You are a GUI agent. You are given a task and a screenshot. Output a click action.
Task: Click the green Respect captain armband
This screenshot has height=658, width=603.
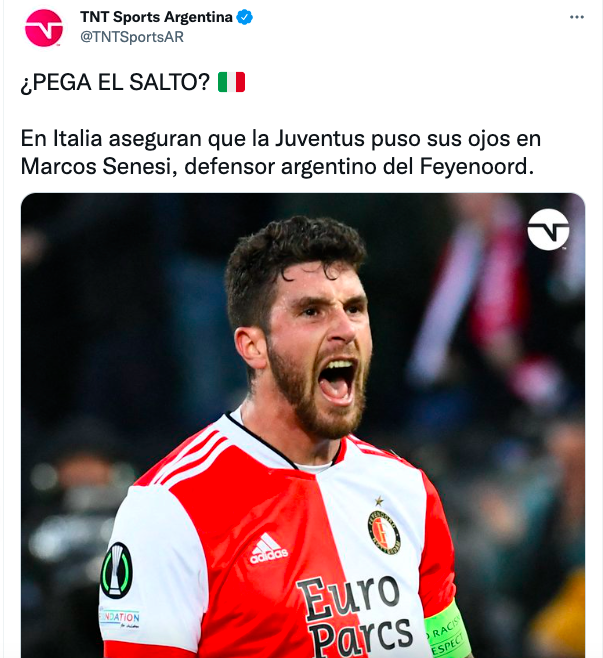pyautogui.click(x=446, y=630)
